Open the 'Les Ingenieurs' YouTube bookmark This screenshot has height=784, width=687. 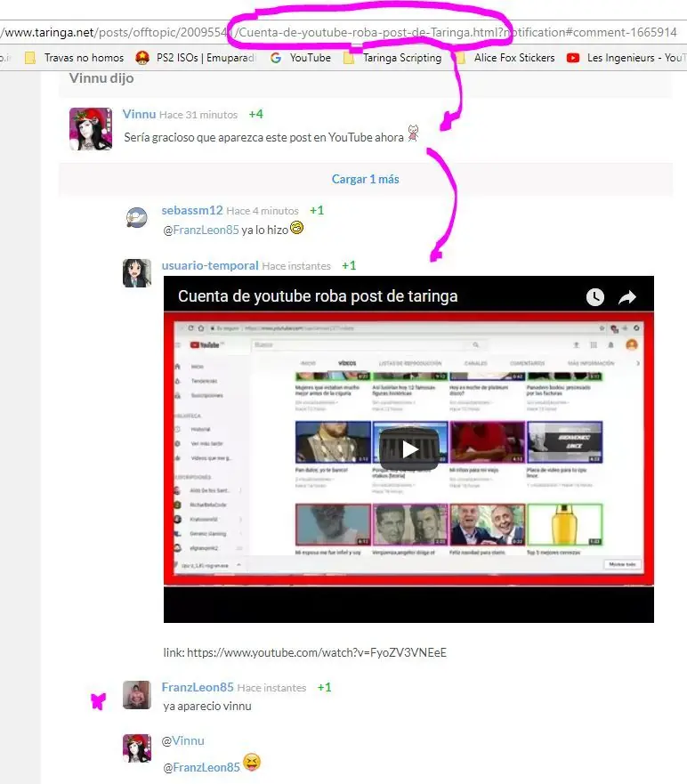[x=626, y=58]
